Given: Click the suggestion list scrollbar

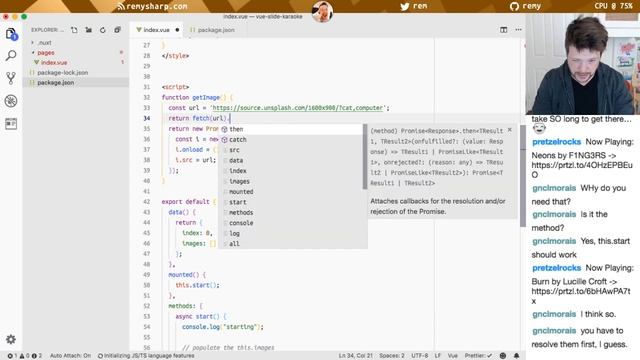Looking at the screenshot, I should (x=365, y=157).
